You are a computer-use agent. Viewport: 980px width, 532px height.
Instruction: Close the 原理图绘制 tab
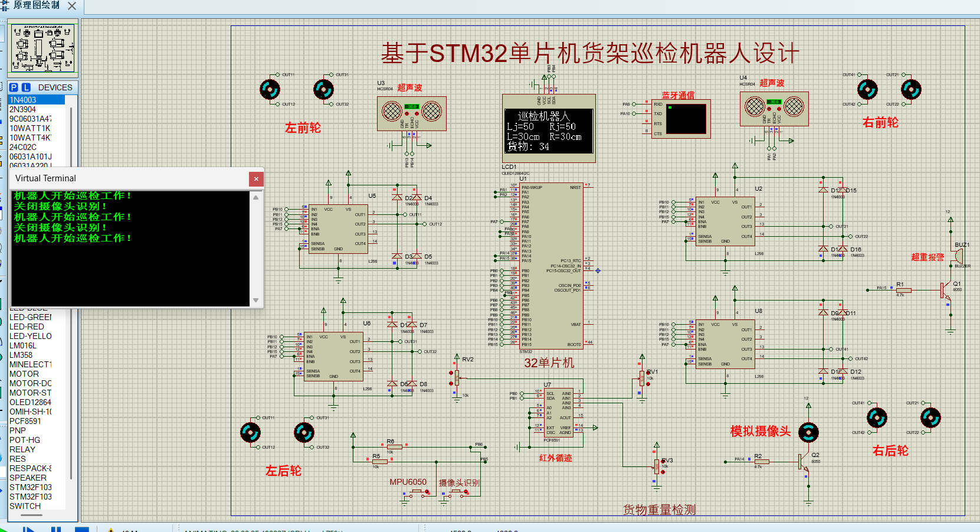point(72,6)
